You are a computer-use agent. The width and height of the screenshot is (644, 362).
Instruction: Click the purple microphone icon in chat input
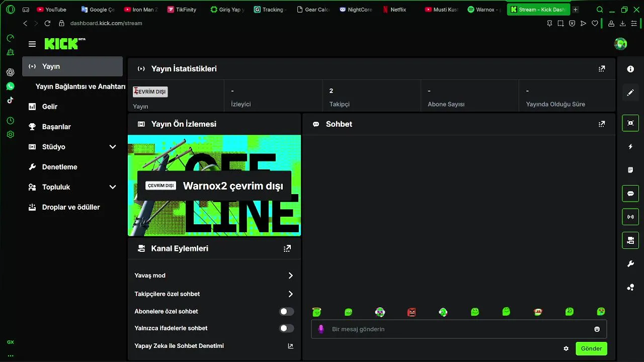click(x=321, y=329)
